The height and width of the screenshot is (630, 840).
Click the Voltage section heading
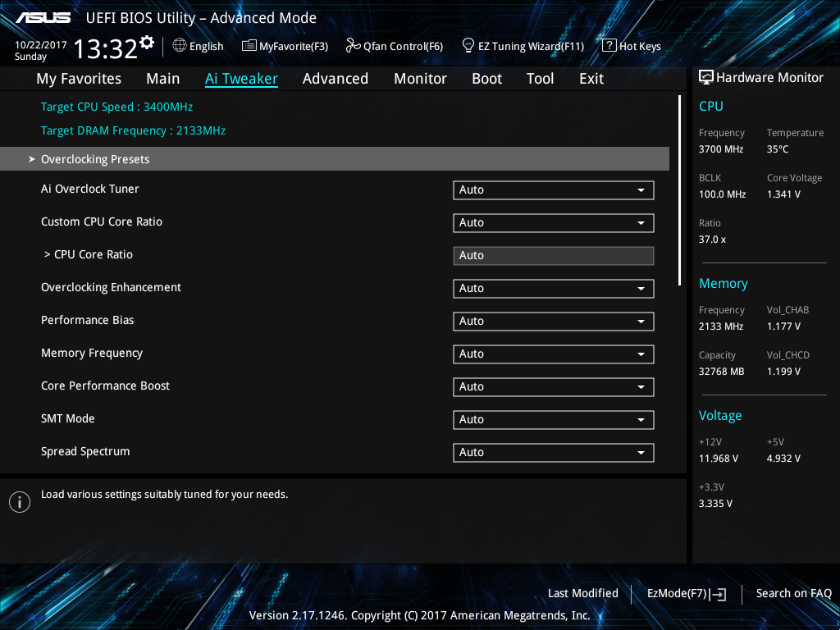[720, 416]
